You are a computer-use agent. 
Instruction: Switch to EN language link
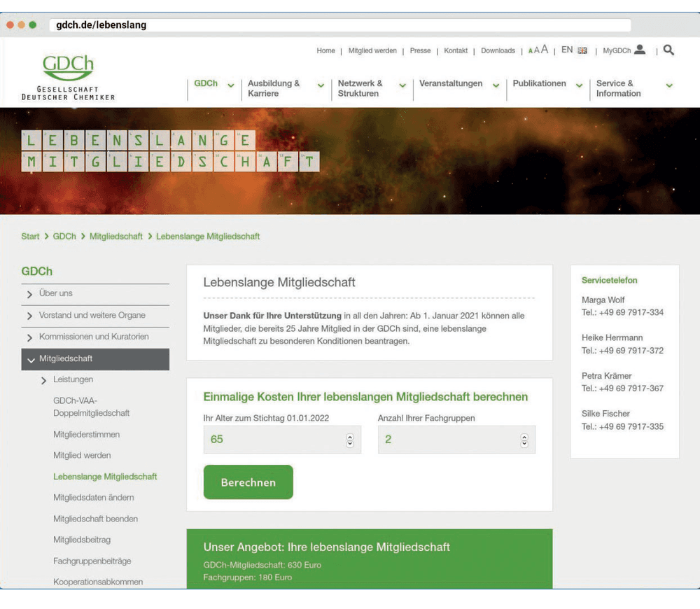(566, 50)
